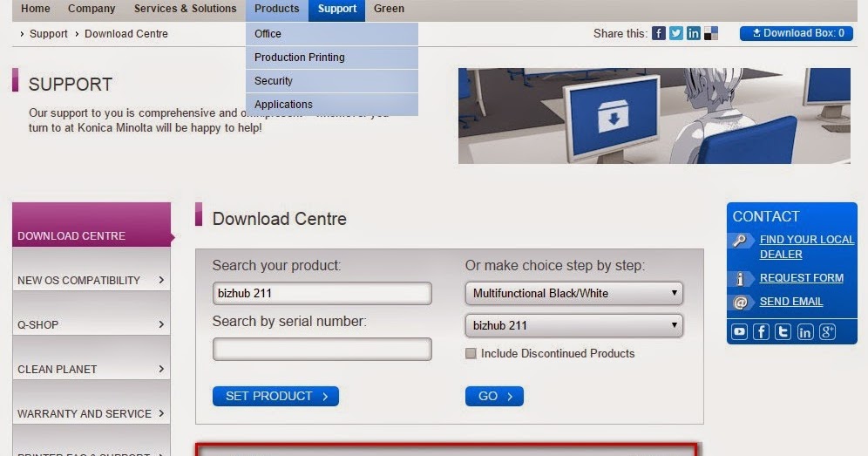Share page on LinkedIn icon

point(693,33)
